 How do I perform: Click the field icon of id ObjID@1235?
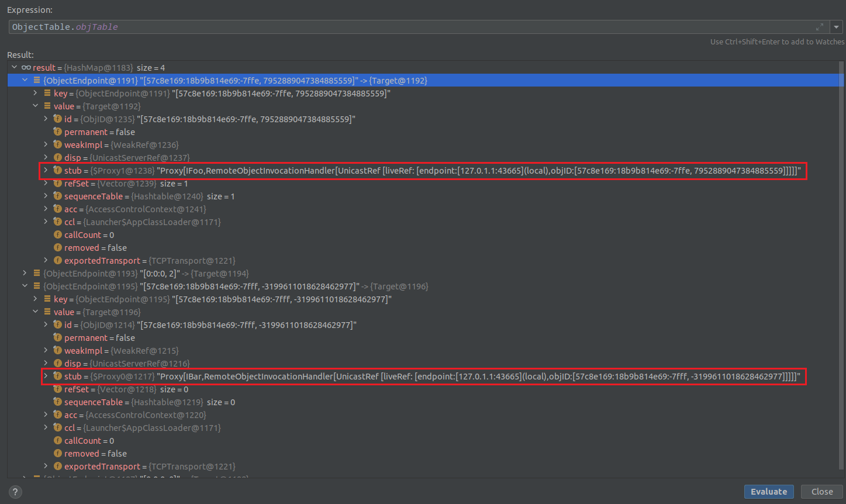click(57, 119)
